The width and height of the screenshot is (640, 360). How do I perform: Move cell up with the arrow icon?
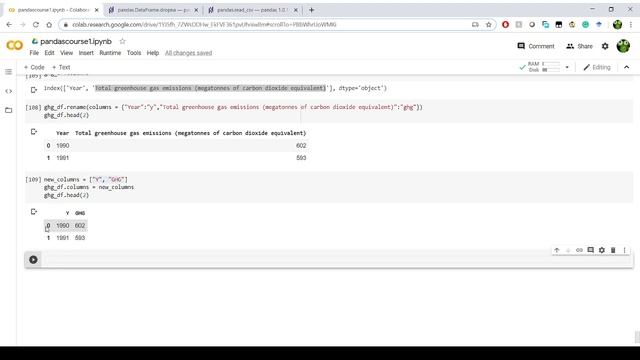pyautogui.click(x=557, y=250)
